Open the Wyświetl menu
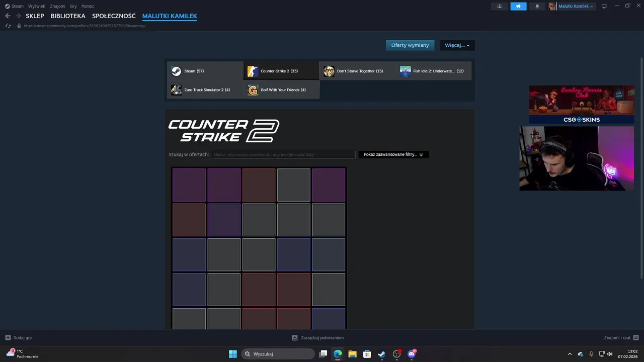 [37, 6]
